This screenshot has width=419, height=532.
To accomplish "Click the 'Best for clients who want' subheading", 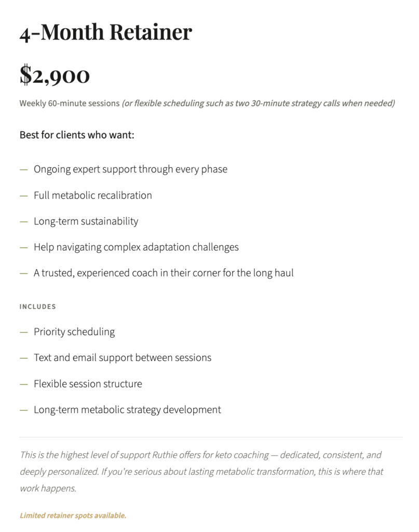I will click(77, 135).
